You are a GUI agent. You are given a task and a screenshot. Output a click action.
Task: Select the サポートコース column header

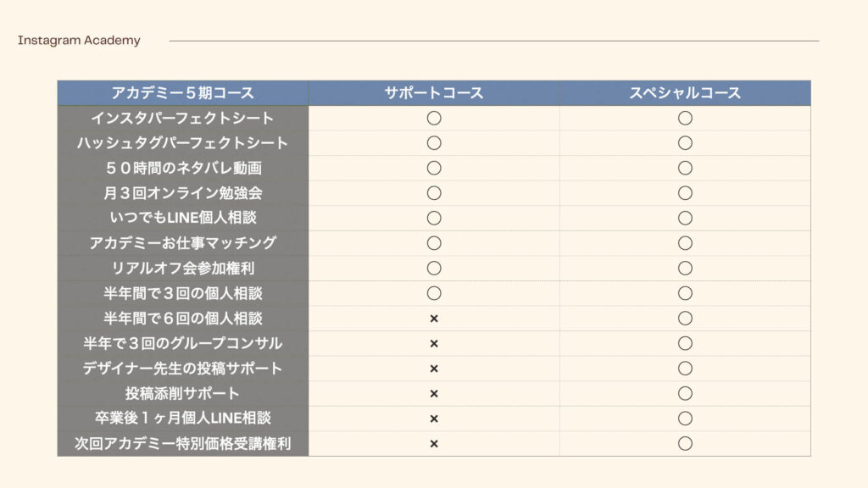pyautogui.click(x=434, y=93)
